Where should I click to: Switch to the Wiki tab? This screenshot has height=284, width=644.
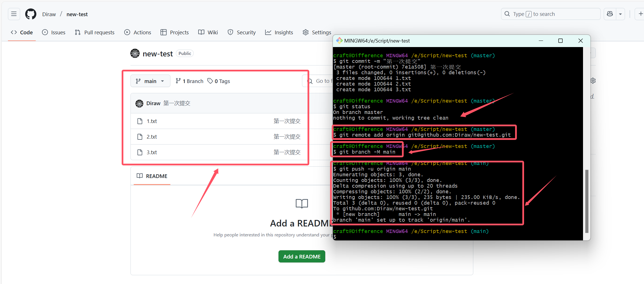tap(208, 32)
